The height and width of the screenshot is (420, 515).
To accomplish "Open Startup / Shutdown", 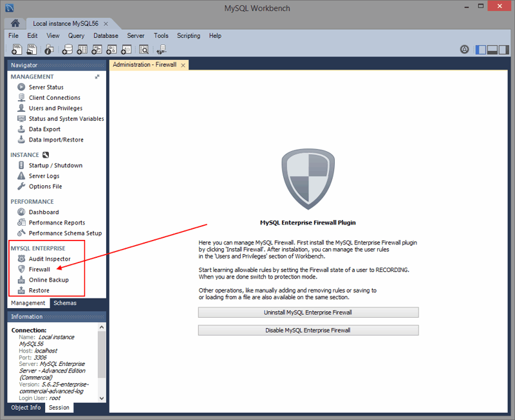I will 55,165.
